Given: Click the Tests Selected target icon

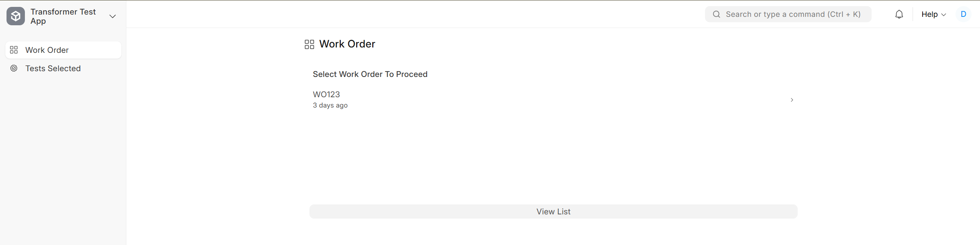Looking at the screenshot, I should (x=14, y=68).
